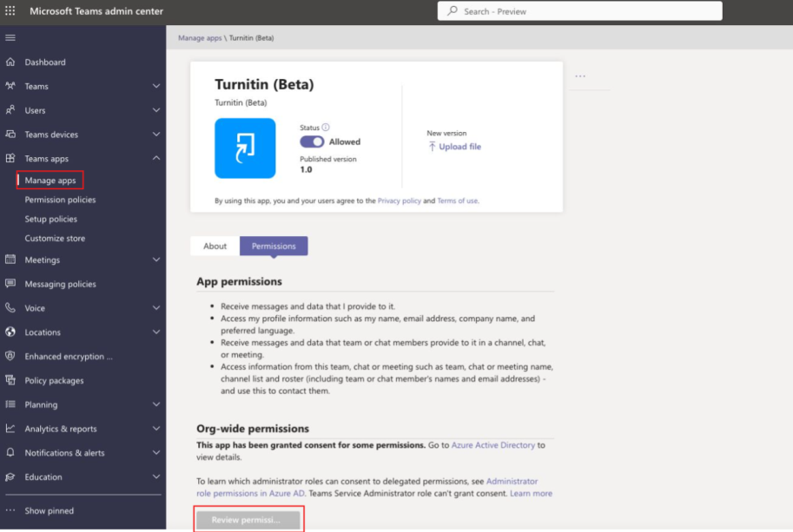
Task: Click the Search - Preview field
Action: (x=579, y=10)
